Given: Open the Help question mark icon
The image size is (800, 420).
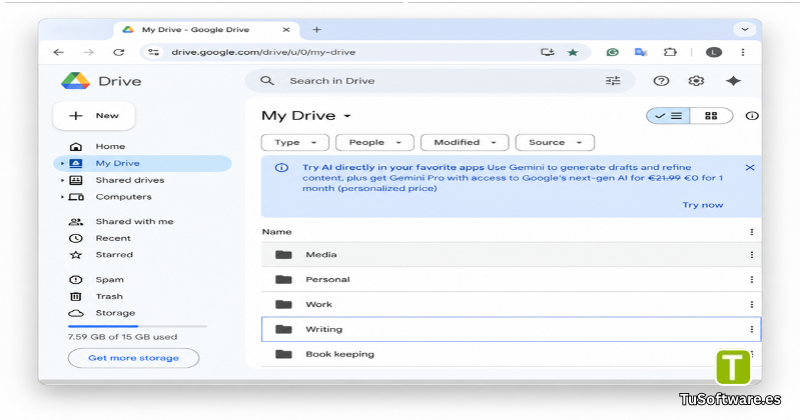Looking at the screenshot, I should tap(661, 81).
